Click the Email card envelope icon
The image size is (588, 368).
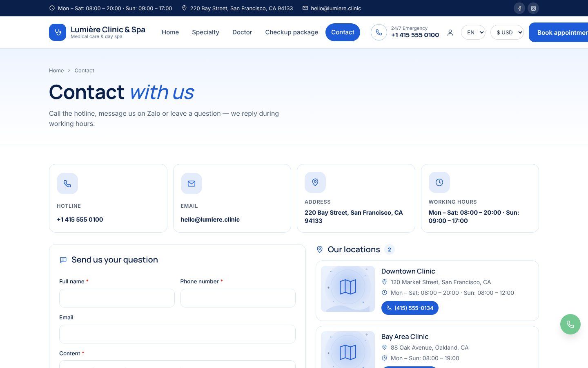point(192,184)
